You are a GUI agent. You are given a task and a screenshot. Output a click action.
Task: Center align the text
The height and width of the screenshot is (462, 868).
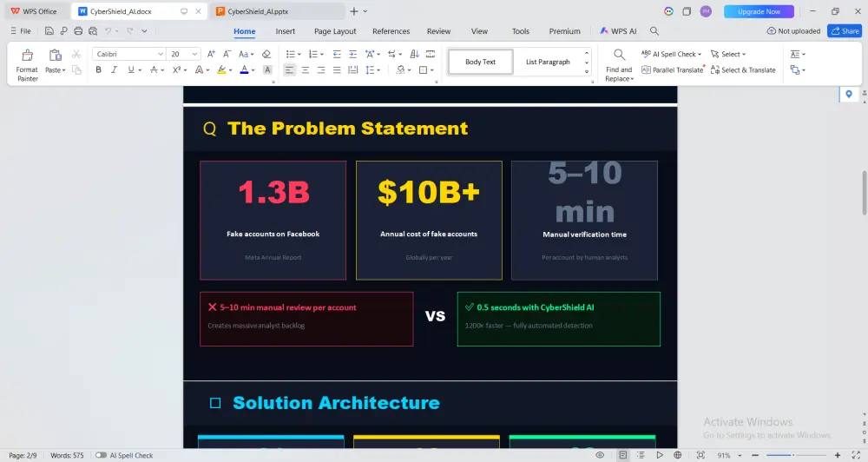305,69
